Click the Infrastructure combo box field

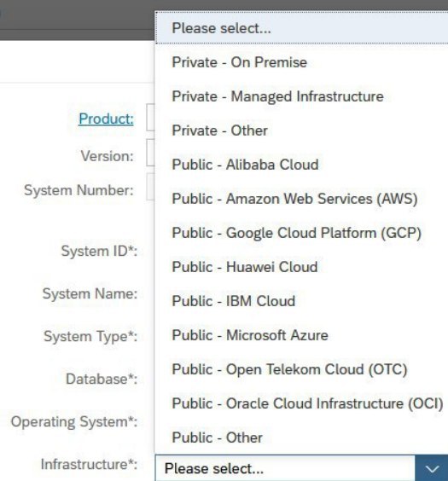click(x=285, y=468)
